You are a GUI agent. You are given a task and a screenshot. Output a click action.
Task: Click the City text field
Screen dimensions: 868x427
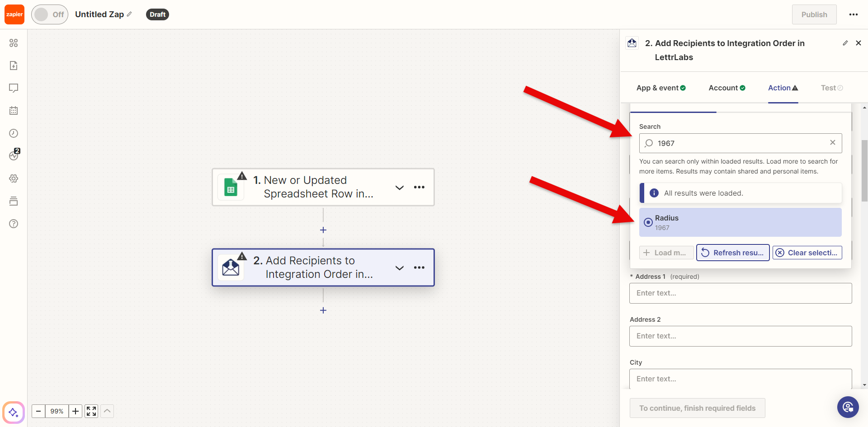pyautogui.click(x=741, y=379)
